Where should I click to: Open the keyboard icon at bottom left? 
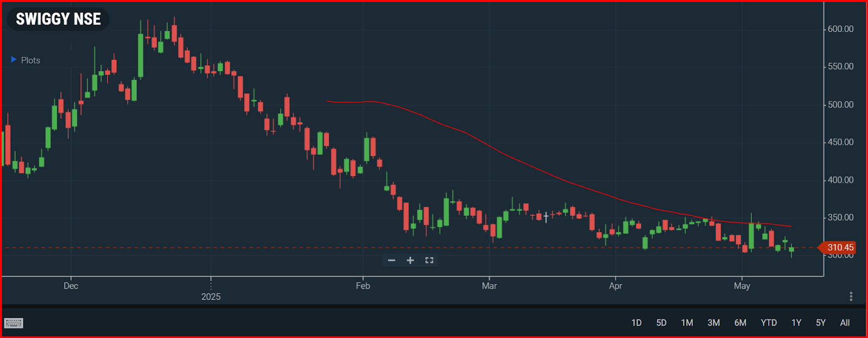click(14, 323)
